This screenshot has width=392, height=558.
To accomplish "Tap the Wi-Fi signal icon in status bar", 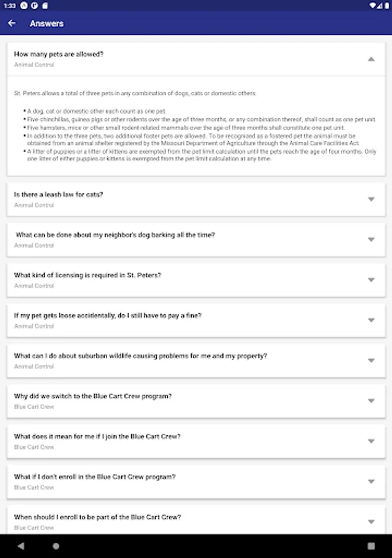I will [372, 4].
